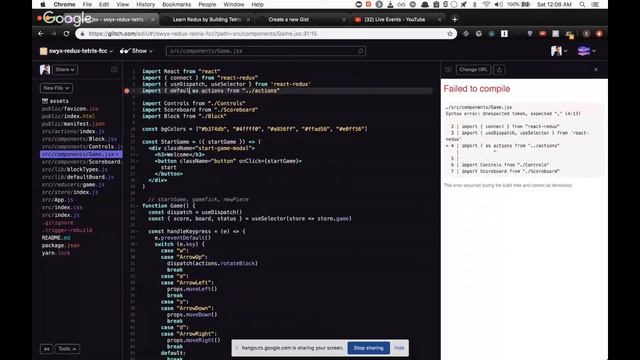The height and width of the screenshot is (360, 640).
Task: Open options arrow on the selected Game.jsx file
Action: [118, 154]
